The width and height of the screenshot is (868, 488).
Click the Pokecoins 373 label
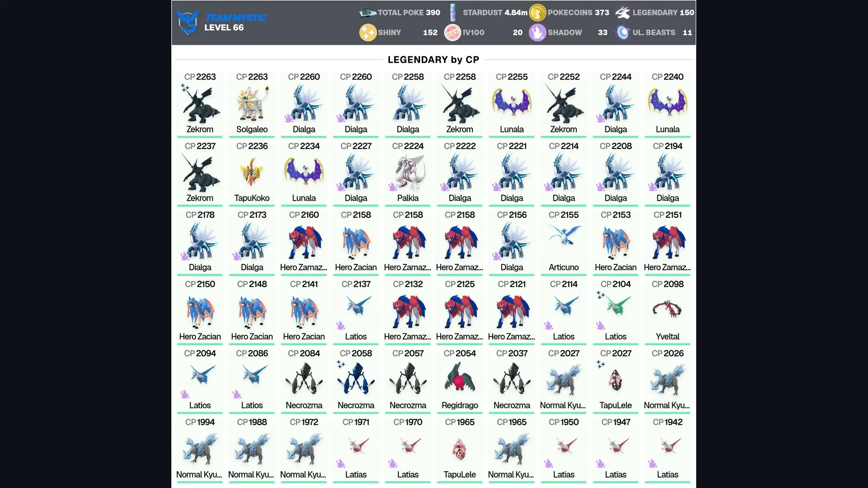click(578, 13)
